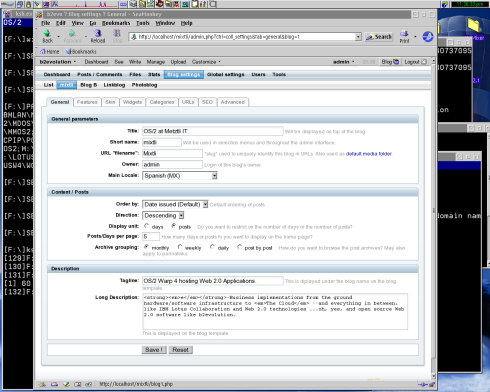Click the online/offline connection icon in status bar
Viewport: 490px width, 392px height.
coord(423,384)
